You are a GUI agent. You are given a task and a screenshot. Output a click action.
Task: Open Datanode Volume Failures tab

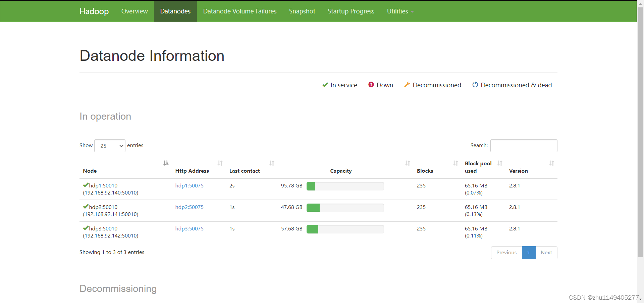click(239, 11)
